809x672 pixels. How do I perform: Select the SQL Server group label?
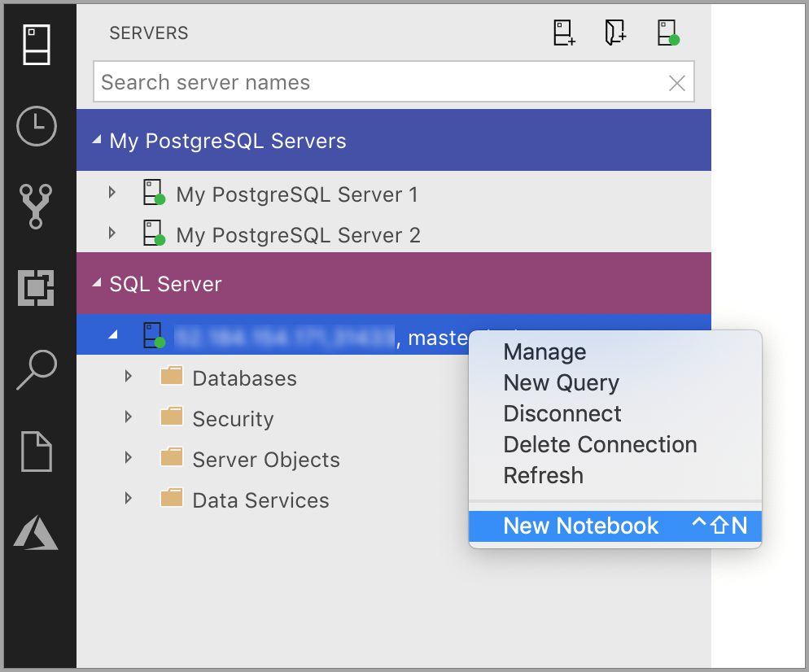click(165, 284)
